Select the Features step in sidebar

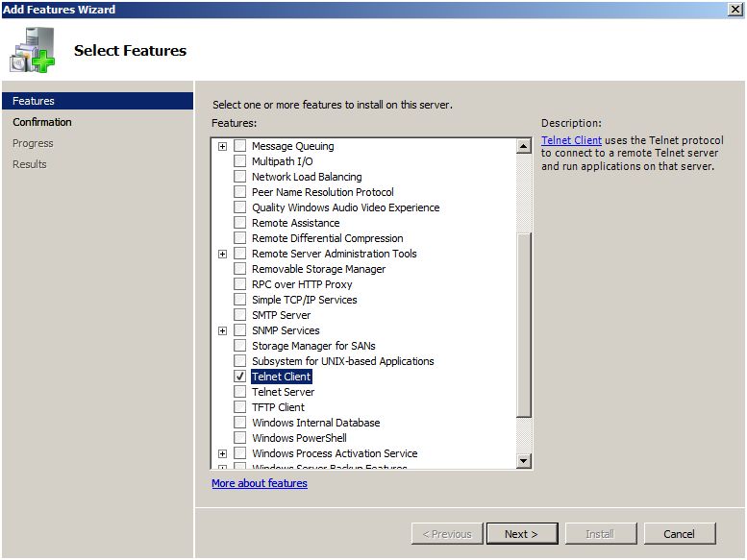pos(98,101)
